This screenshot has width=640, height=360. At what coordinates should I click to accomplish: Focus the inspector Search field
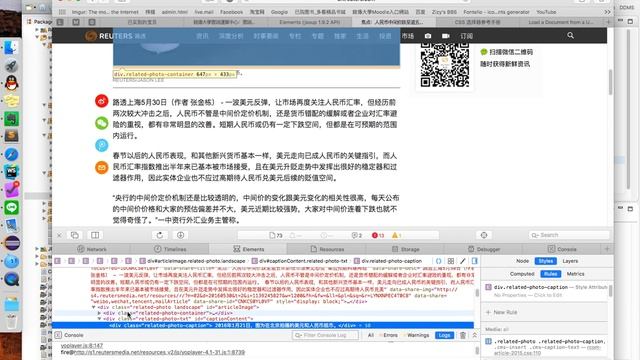click(x=569, y=235)
